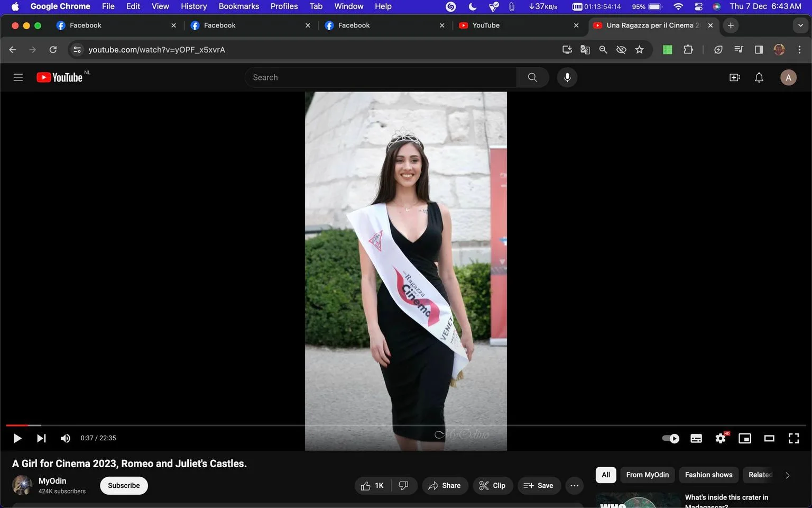The image size is (812, 508).
Task: Select the Fashion shows filter chip
Action: point(708,475)
